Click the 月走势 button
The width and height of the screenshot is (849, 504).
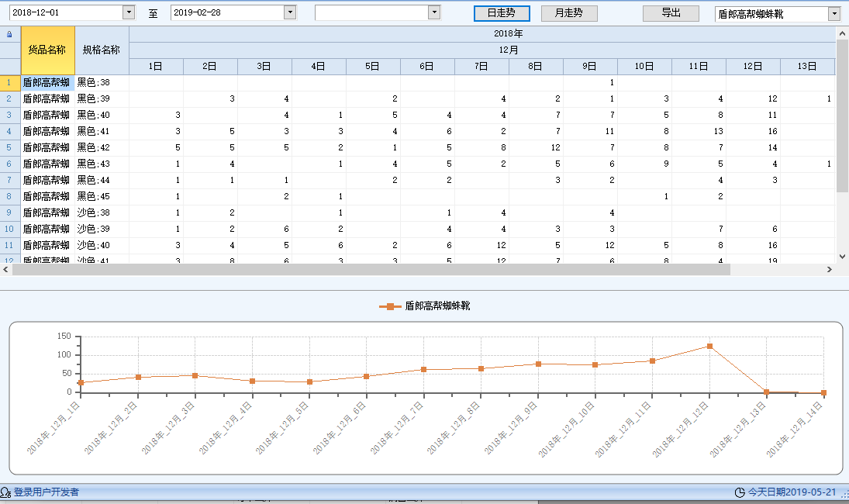click(x=568, y=13)
